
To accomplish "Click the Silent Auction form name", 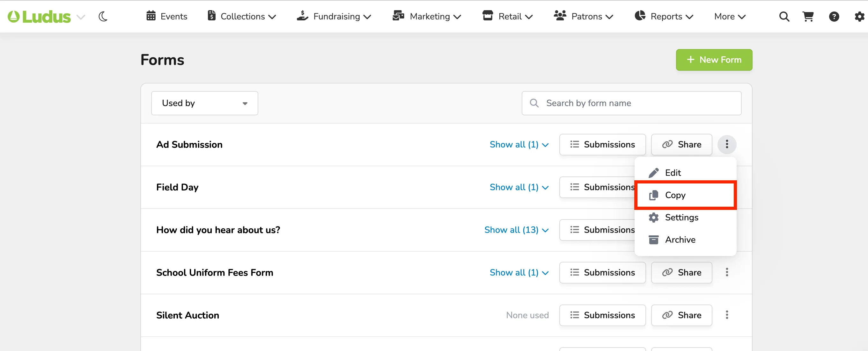I will (188, 315).
